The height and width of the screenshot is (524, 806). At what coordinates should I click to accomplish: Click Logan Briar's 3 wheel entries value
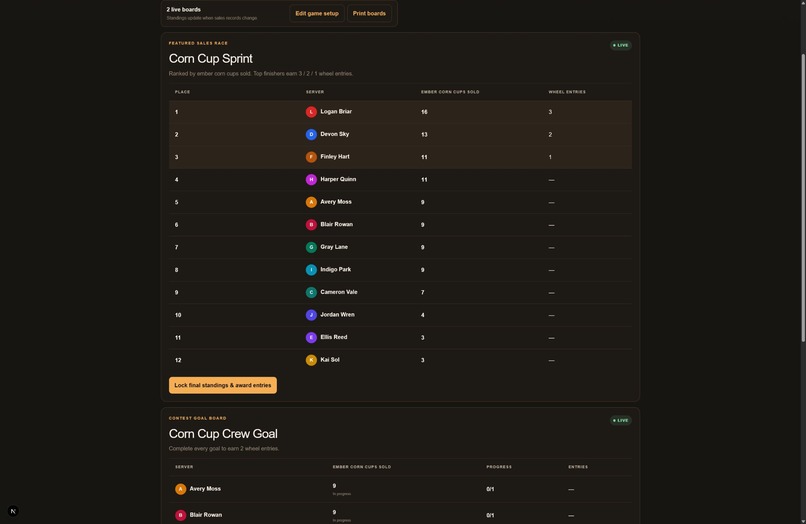(550, 112)
